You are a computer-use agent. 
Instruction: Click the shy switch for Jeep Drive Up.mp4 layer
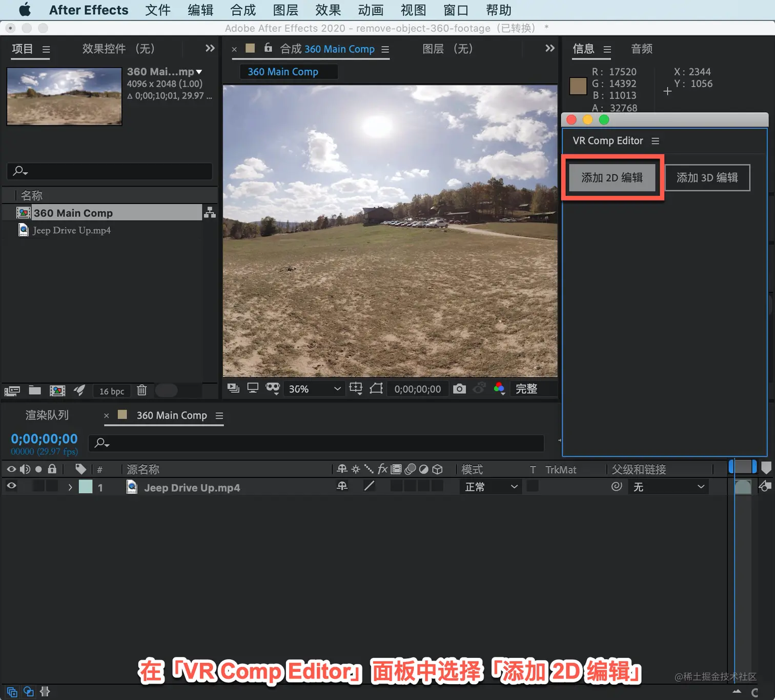click(x=342, y=486)
